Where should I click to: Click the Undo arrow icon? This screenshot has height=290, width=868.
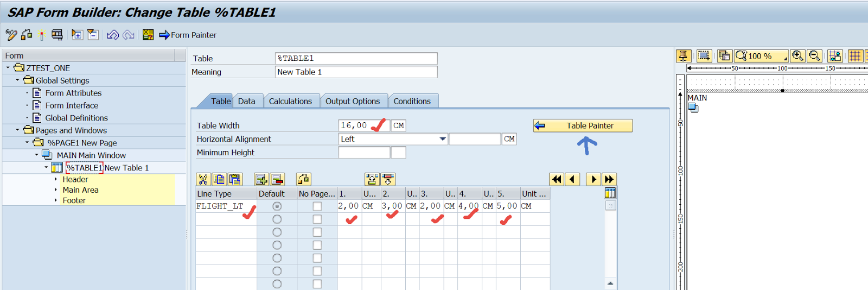point(113,35)
